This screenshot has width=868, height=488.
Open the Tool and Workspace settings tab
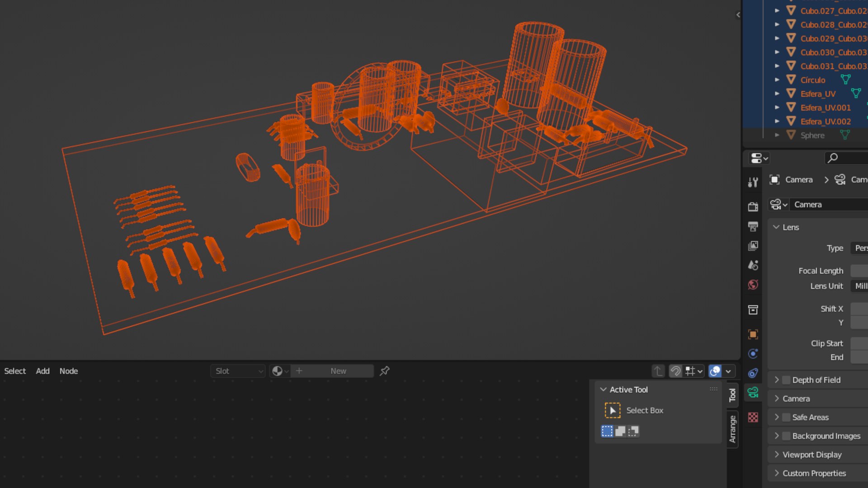[x=753, y=182]
